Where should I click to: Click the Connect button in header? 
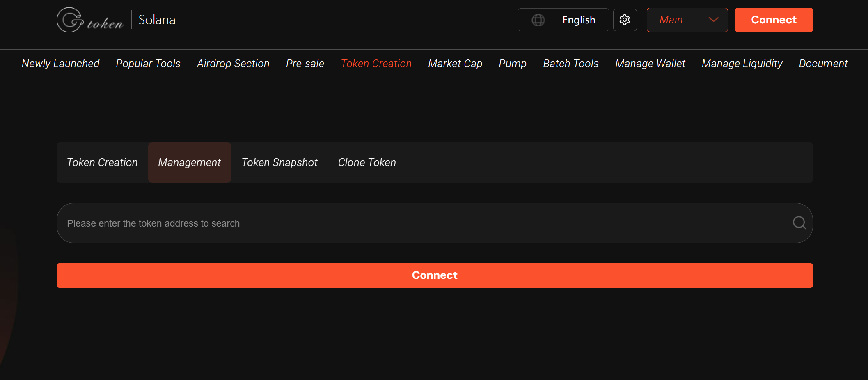[774, 20]
